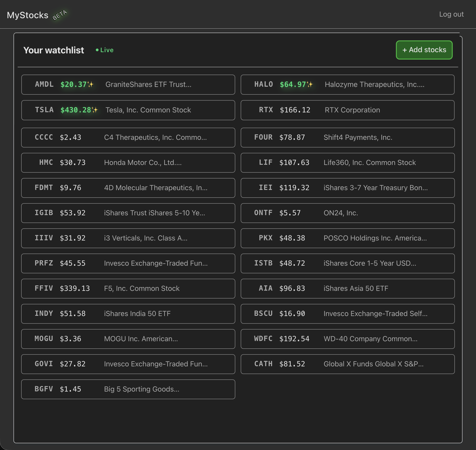Select the ISTB iShares Core 1-5 Year row

[348, 263]
